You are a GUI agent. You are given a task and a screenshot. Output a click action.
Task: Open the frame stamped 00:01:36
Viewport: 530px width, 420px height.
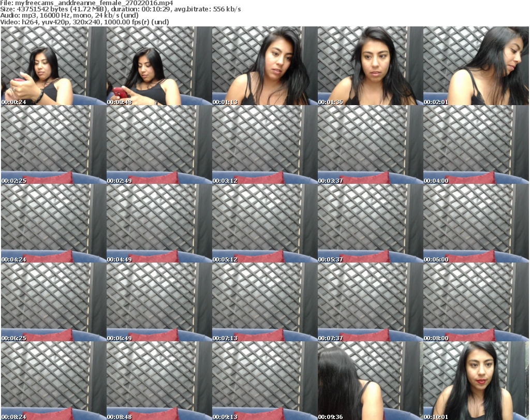click(x=371, y=66)
